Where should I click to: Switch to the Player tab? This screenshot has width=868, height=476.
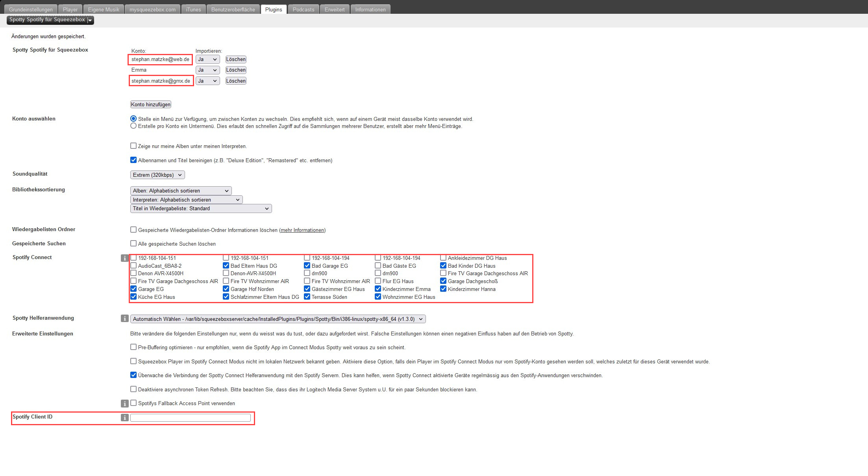pyautogui.click(x=70, y=9)
